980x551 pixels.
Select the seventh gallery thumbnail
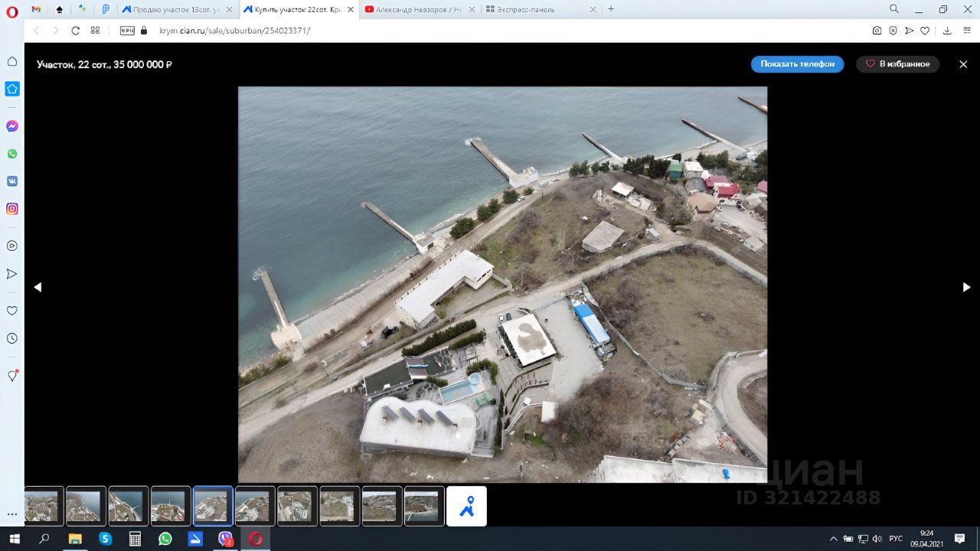point(297,506)
